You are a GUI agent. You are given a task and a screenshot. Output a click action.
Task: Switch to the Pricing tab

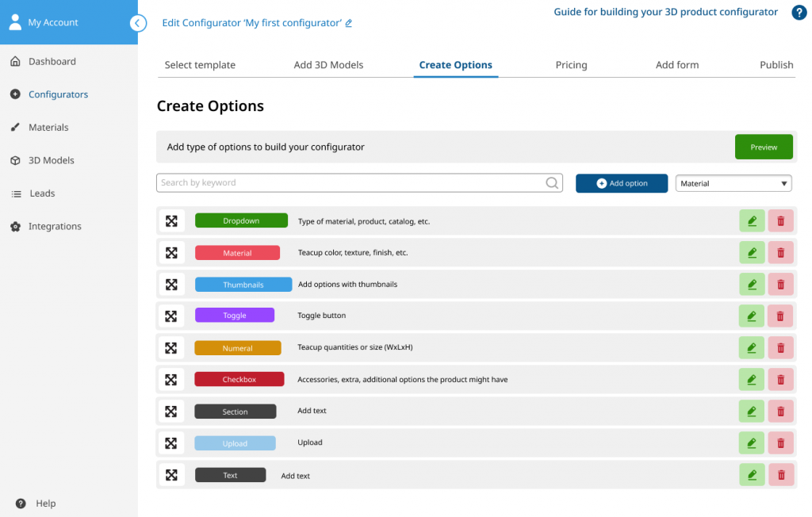coord(571,65)
